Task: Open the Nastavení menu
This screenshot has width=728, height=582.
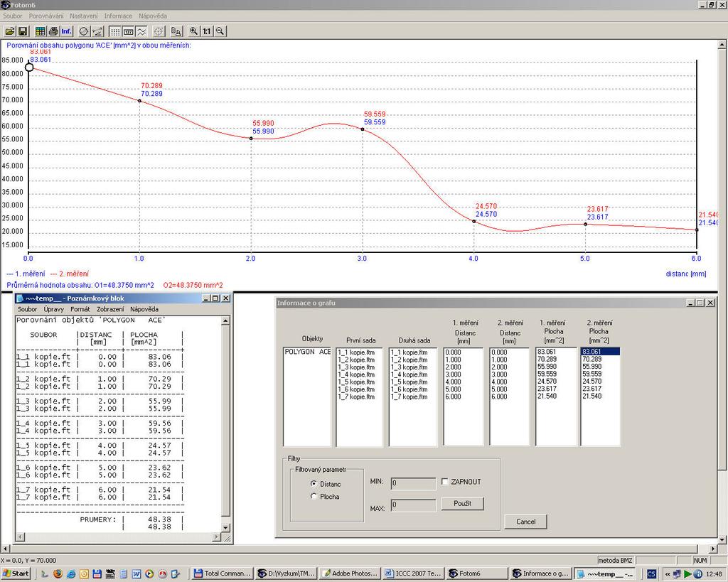Action: (84, 16)
